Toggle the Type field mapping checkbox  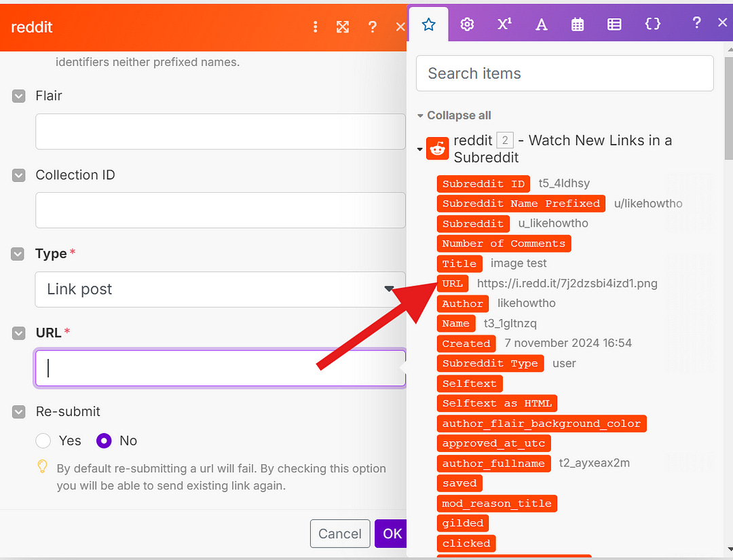point(18,255)
